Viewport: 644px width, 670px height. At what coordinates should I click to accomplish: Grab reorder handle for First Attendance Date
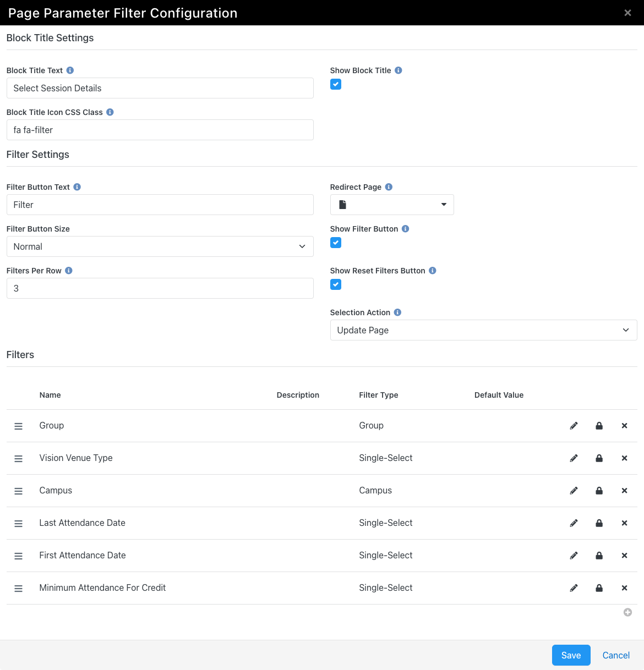tap(18, 556)
